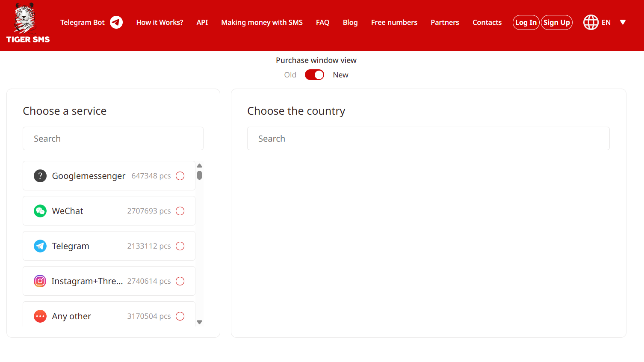Click the Sign Up button
This screenshot has height=362, width=644.
pyautogui.click(x=557, y=22)
